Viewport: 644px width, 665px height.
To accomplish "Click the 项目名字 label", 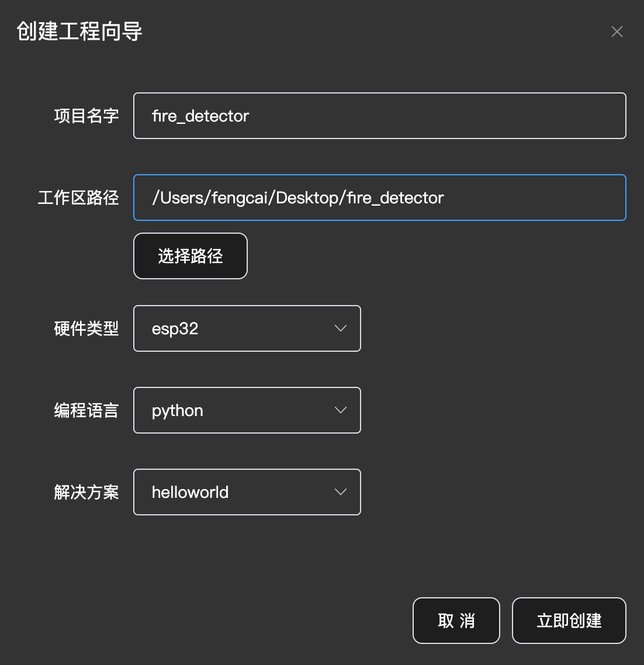I will click(x=86, y=116).
